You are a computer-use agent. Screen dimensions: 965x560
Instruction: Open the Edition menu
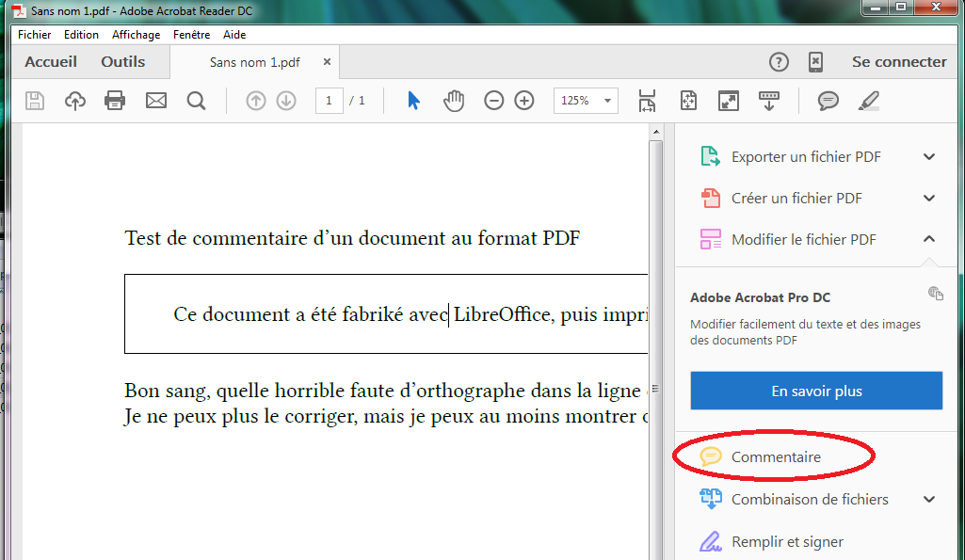tap(81, 35)
